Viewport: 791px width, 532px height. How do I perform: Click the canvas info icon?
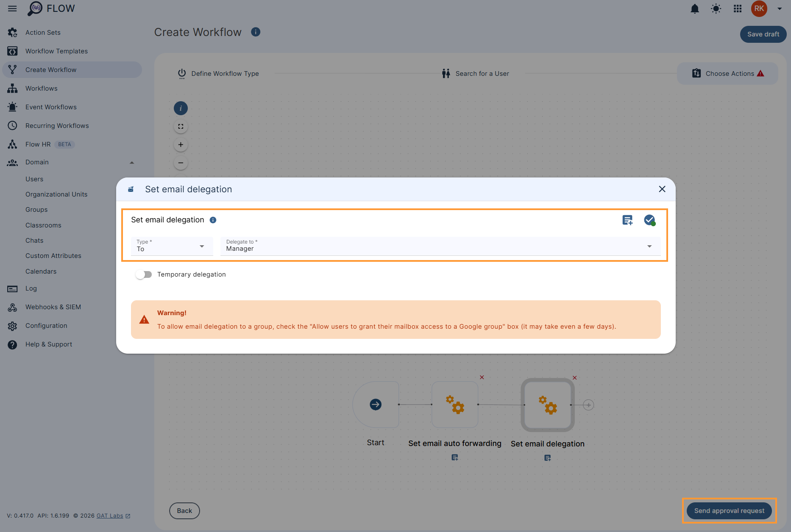pos(181,108)
